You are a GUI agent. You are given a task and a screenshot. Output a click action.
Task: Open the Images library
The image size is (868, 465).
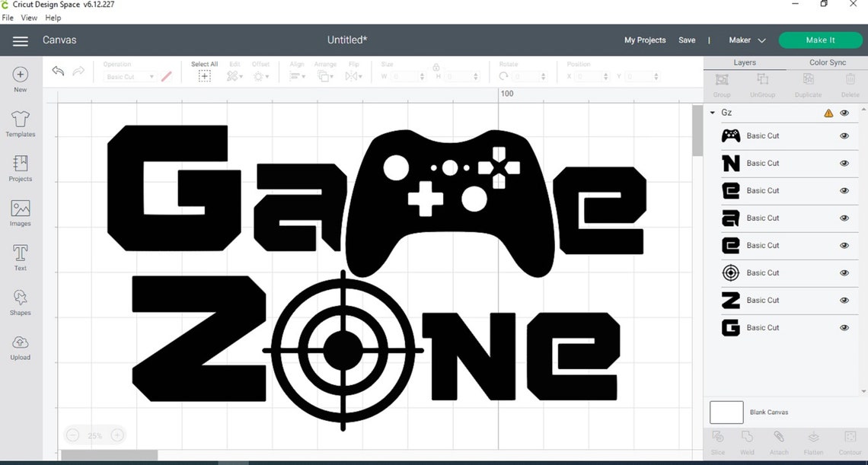click(x=20, y=212)
